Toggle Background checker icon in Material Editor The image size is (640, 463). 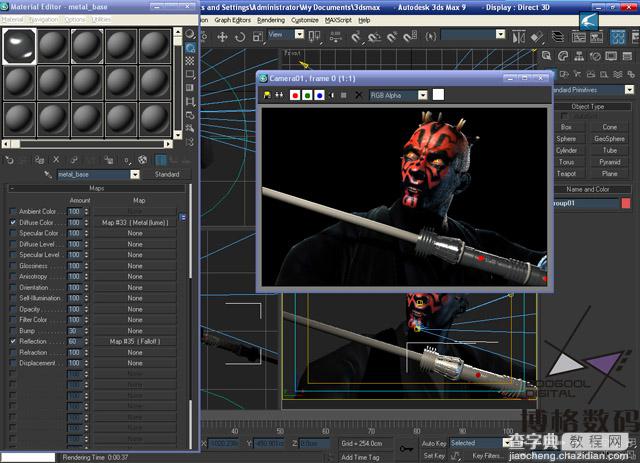(190, 61)
